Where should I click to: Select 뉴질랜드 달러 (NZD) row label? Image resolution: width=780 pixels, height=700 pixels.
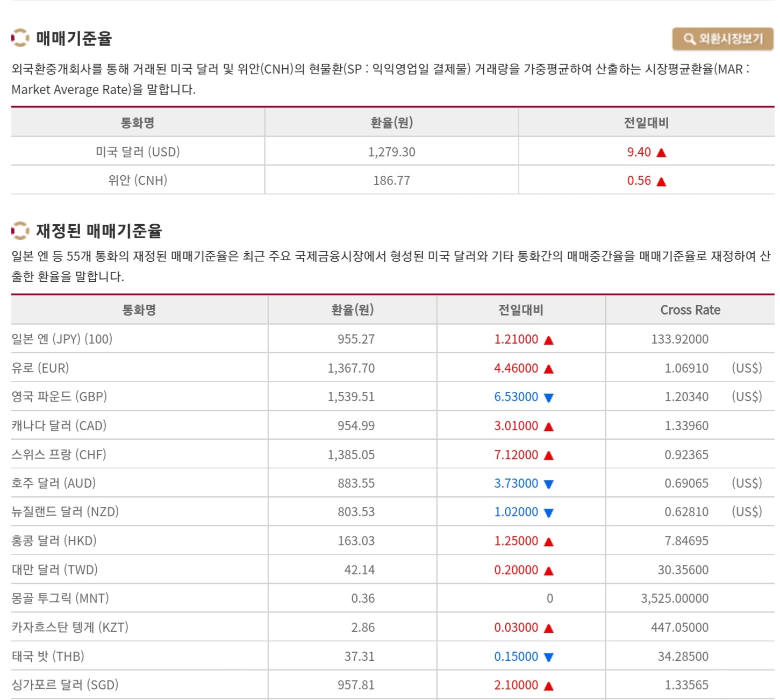coord(65,512)
